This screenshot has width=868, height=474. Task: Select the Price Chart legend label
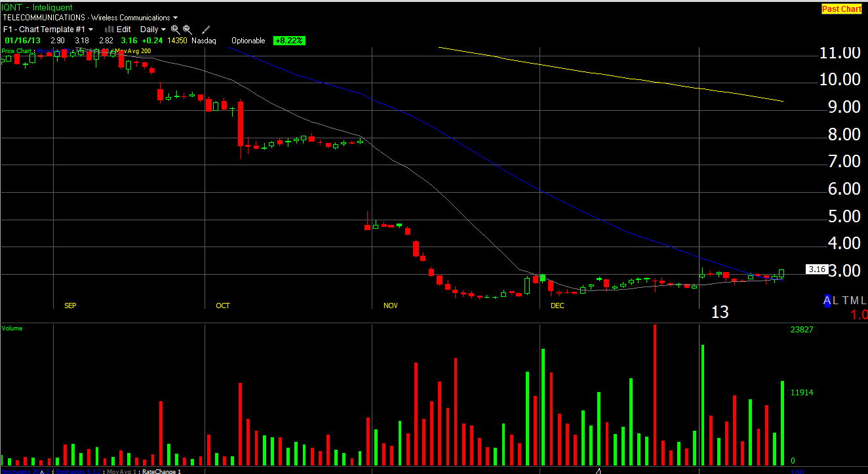pyautogui.click(x=17, y=50)
